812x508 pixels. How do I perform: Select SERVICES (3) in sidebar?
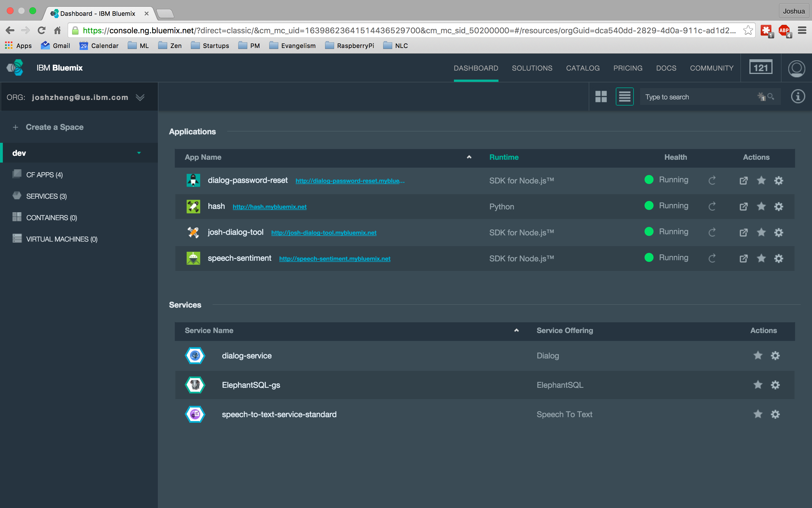click(x=46, y=196)
